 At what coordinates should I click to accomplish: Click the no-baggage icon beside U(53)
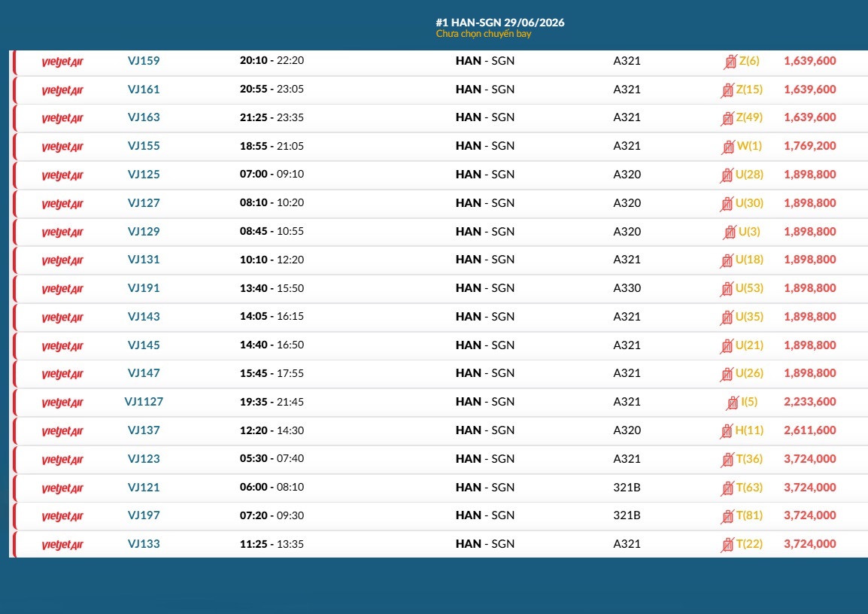[x=727, y=289]
